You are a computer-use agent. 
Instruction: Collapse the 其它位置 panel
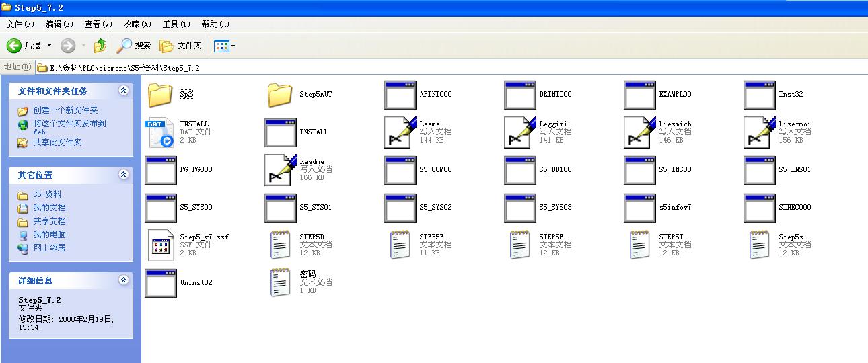click(x=123, y=175)
